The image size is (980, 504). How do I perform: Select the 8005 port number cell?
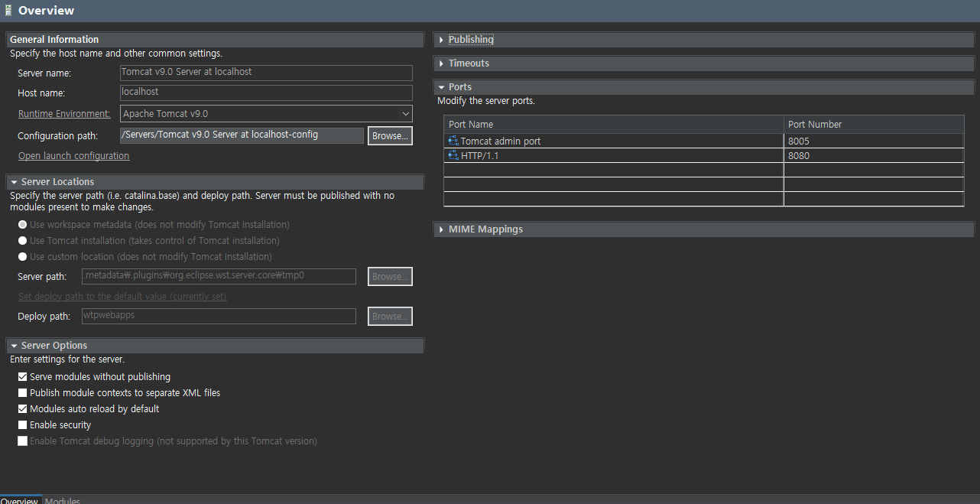(x=874, y=141)
